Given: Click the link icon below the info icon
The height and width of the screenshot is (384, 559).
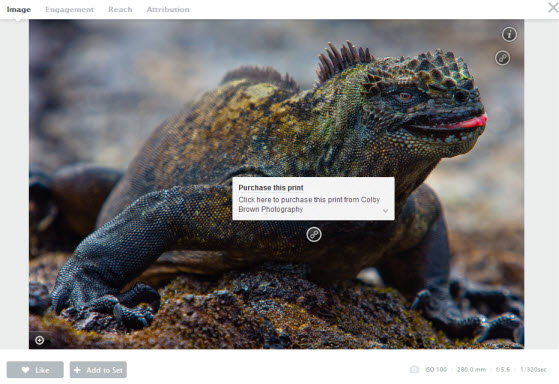Looking at the screenshot, I should click(x=502, y=58).
